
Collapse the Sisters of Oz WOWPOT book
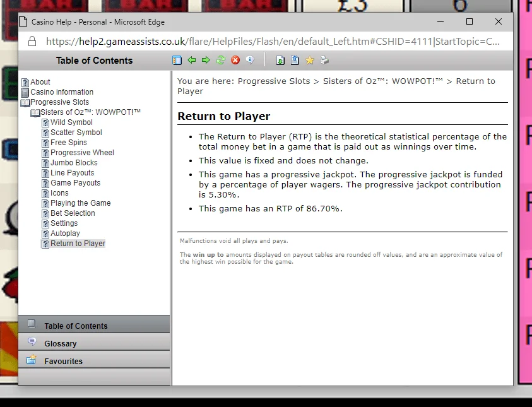coord(35,112)
